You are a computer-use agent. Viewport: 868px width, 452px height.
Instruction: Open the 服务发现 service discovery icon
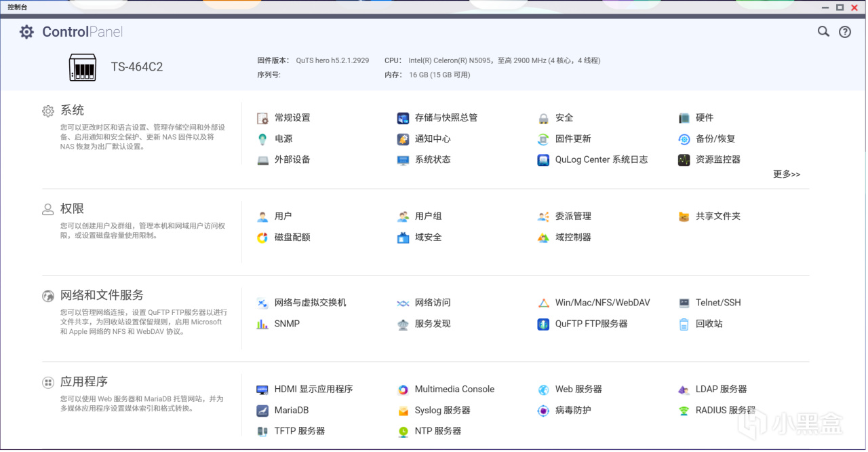click(403, 324)
